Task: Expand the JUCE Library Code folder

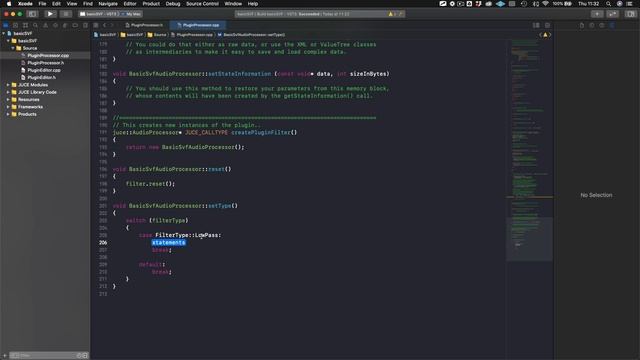Action: (8, 92)
